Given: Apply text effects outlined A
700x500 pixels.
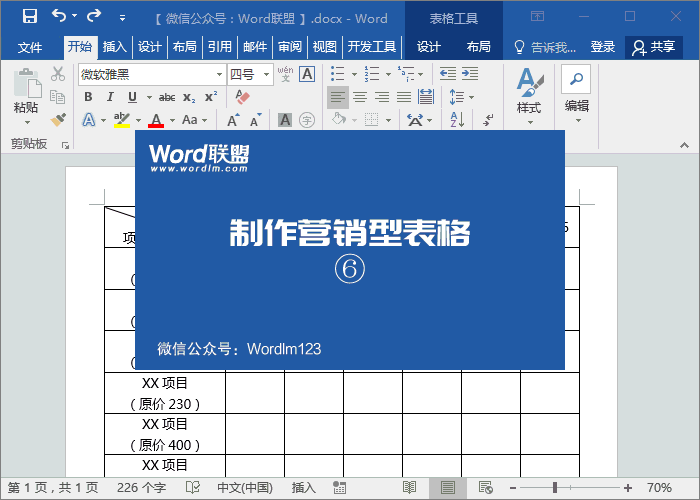Looking at the screenshot, I should (x=89, y=120).
